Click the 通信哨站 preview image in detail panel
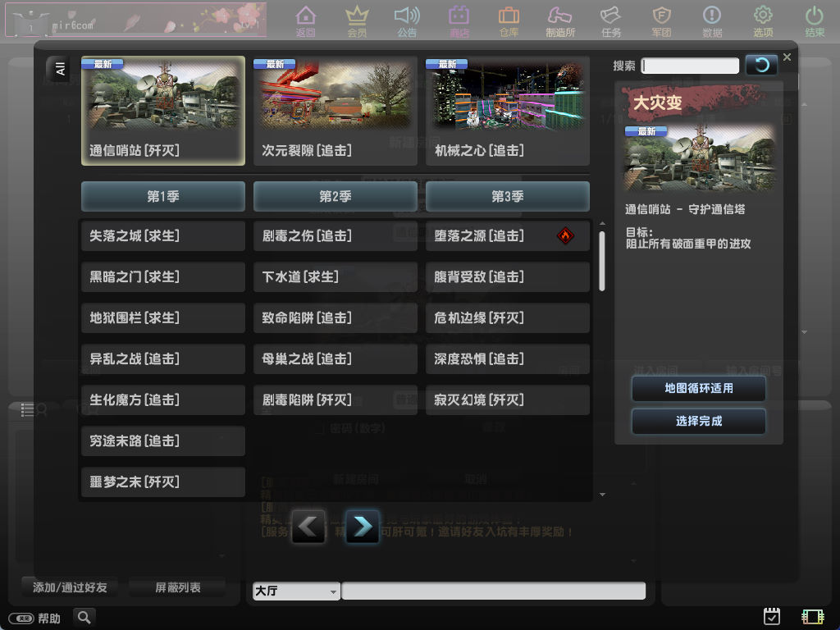This screenshot has width=840, height=630. point(699,159)
